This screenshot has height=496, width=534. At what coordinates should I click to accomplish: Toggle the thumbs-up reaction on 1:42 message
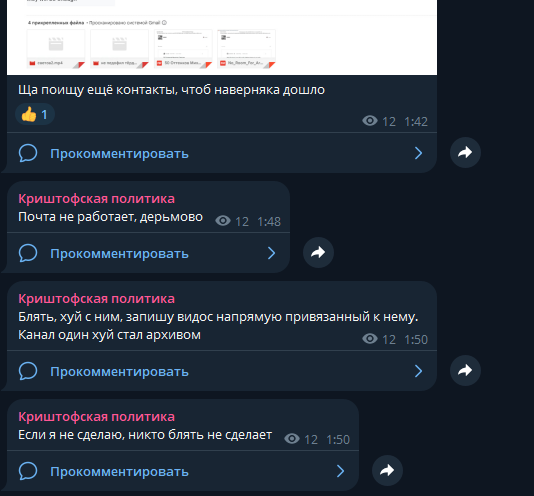pyautogui.click(x=35, y=114)
